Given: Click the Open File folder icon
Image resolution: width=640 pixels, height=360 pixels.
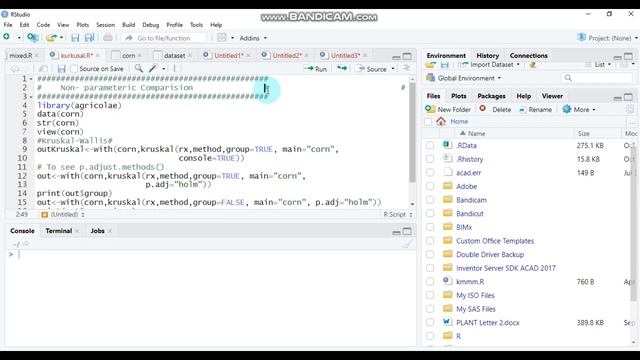Looking at the screenshot, I should point(51,38).
